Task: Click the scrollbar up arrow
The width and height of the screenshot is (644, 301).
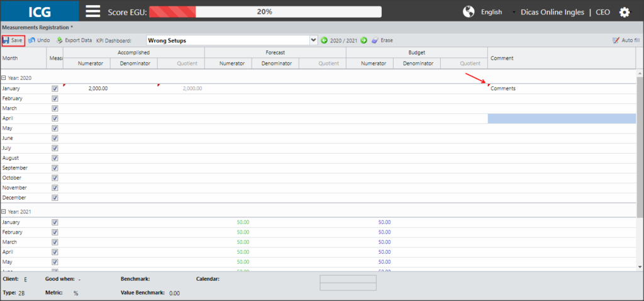Action: tap(640, 73)
